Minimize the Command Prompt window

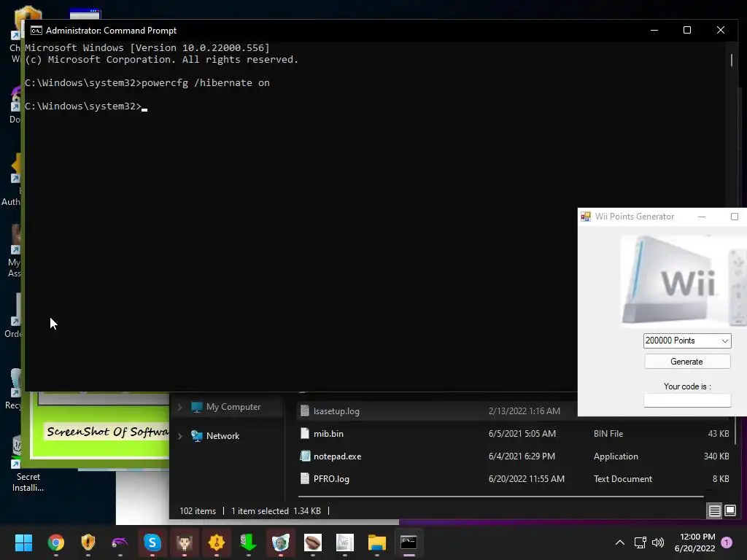click(654, 30)
